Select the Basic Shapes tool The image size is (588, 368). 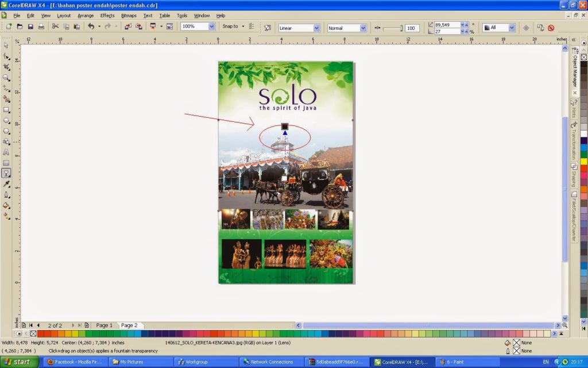[x=6, y=141]
